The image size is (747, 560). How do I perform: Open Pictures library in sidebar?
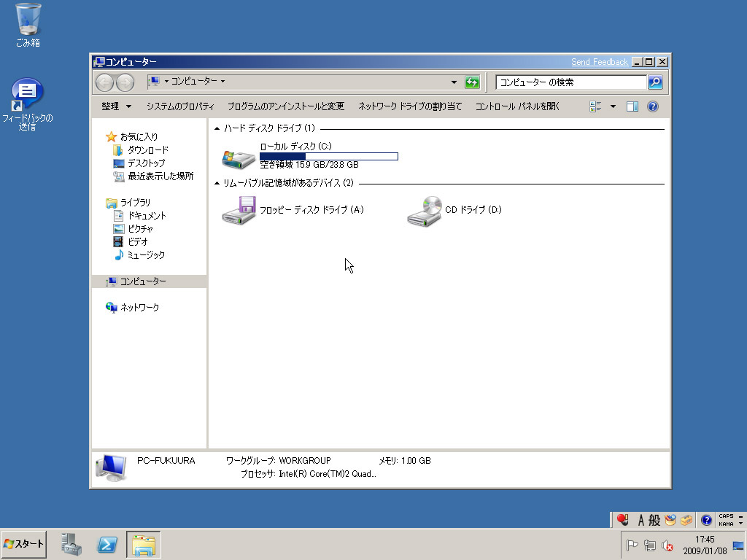click(133, 228)
